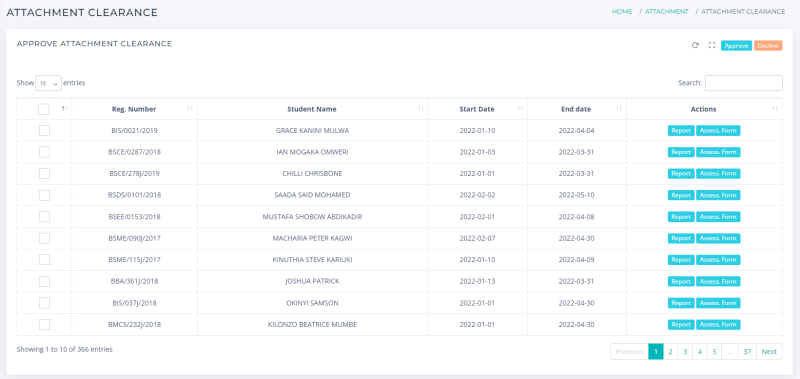Click reg number BSCE/0287/2018
Image resolution: width=800 pixels, height=379 pixels.
(x=134, y=152)
